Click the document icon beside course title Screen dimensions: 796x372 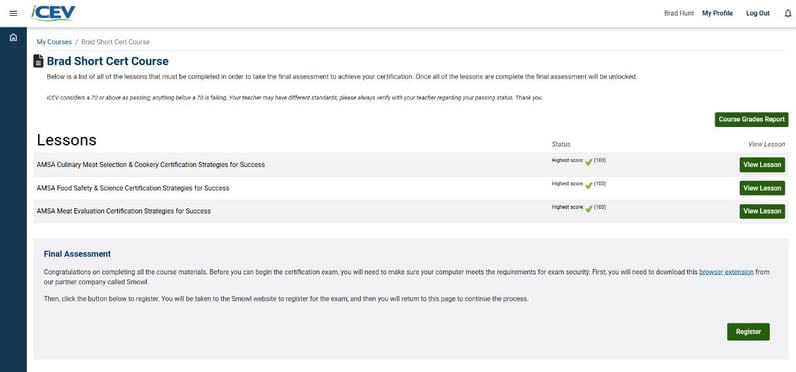click(x=38, y=61)
